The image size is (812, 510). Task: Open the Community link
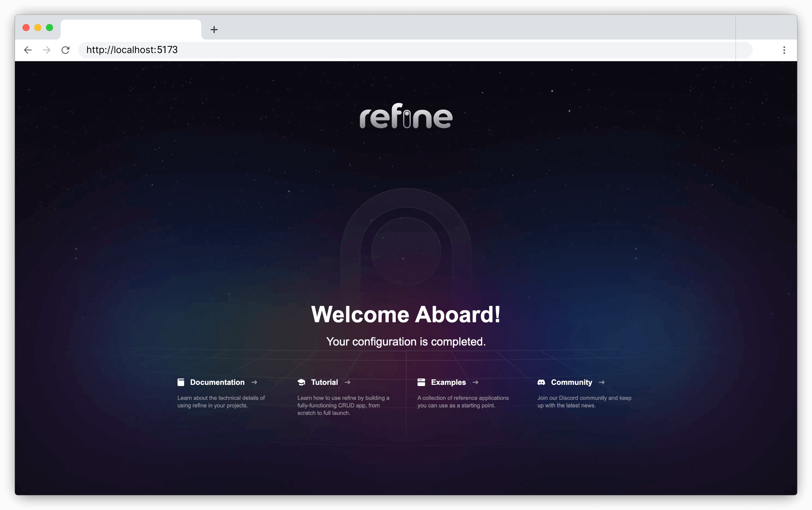pos(571,382)
